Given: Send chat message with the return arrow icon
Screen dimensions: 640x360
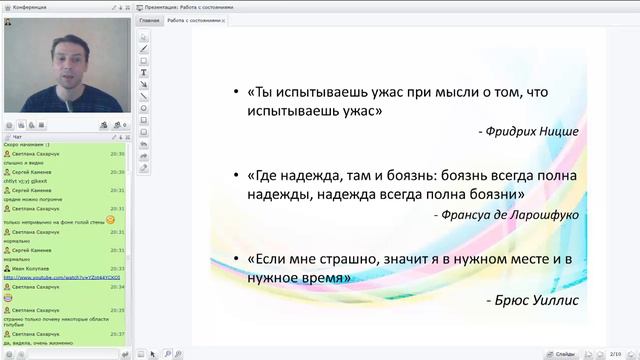Looking at the screenshot, I should pos(125,355).
